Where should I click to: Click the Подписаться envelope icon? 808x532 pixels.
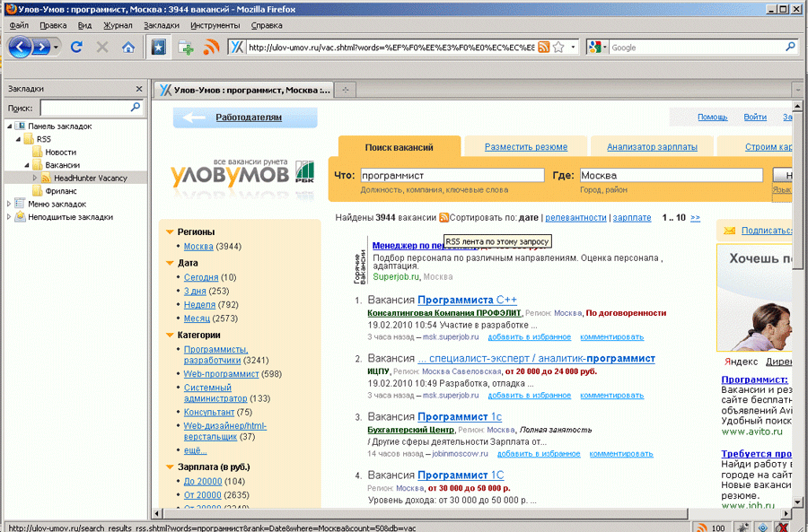pyautogui.click(x=729, y=231)
